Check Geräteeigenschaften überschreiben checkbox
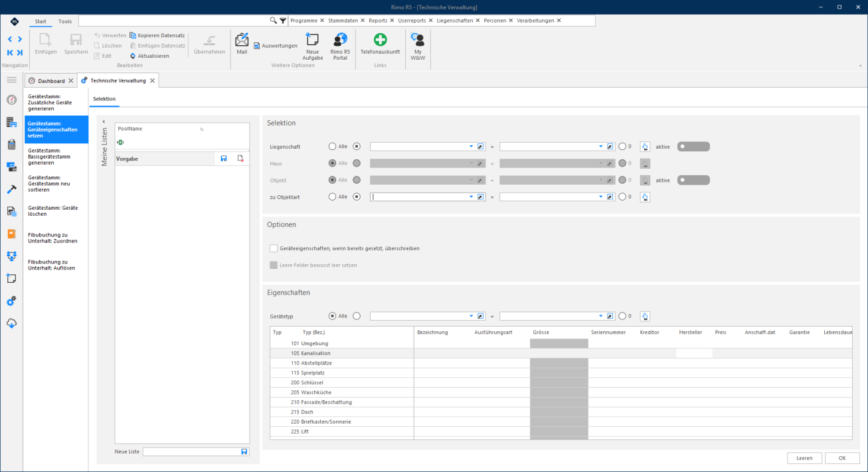The width and height of the screenshot is (868, 472). pyautogui.click(x=274, y=248)
